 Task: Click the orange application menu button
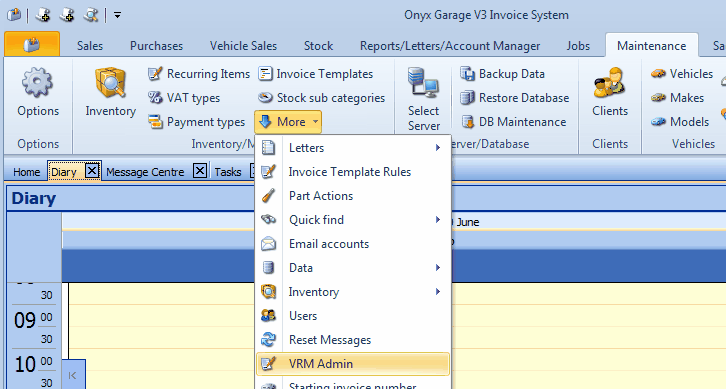pyautogui.click(x=32, y=44)
